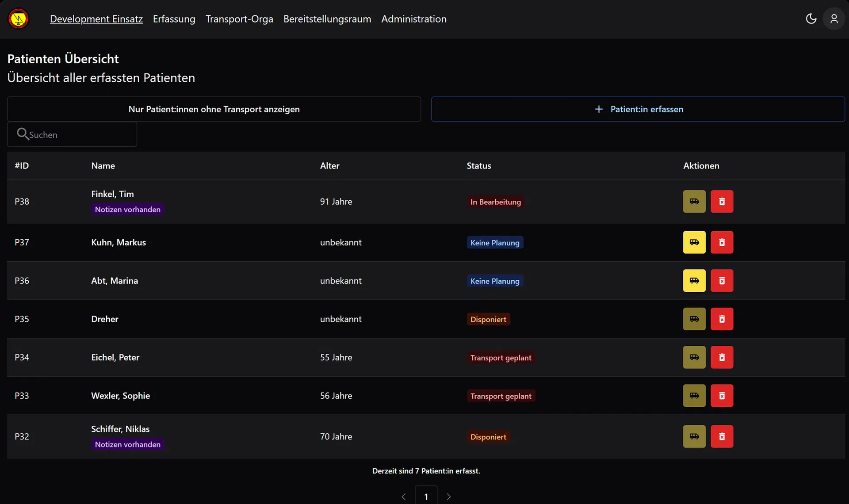
Task: Delete patient Finkel, Tim
Action: pyautogui.click(x=722, y=202)
